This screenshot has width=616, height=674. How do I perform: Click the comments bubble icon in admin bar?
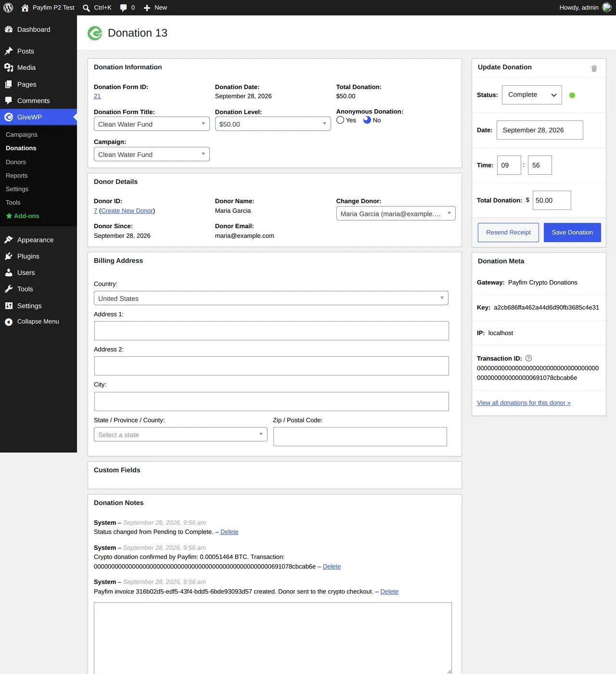pyautogui.click(x=124, y=8)
